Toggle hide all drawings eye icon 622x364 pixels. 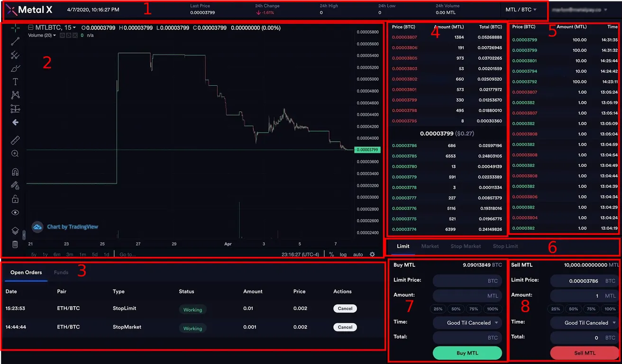point(15,213)
